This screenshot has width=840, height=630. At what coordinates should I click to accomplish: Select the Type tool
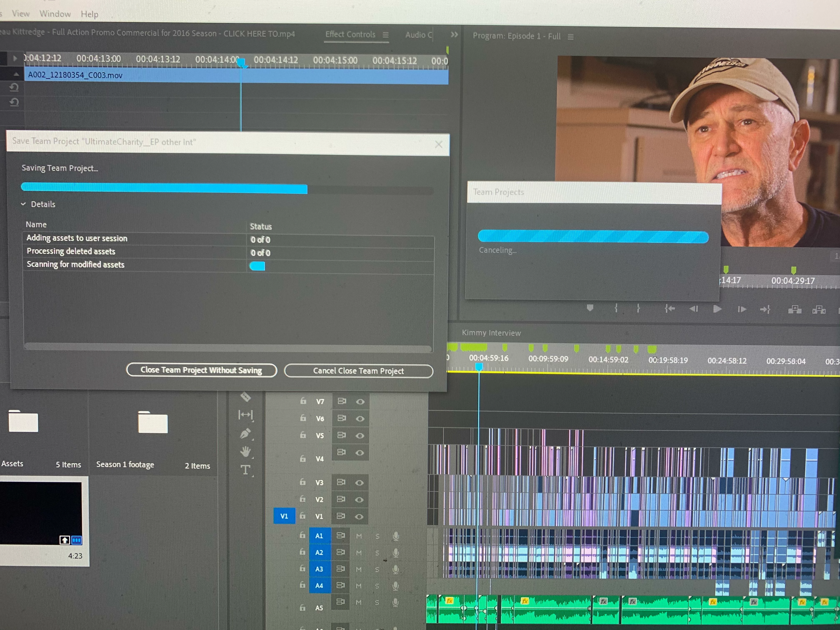click(x=245, y=470)
